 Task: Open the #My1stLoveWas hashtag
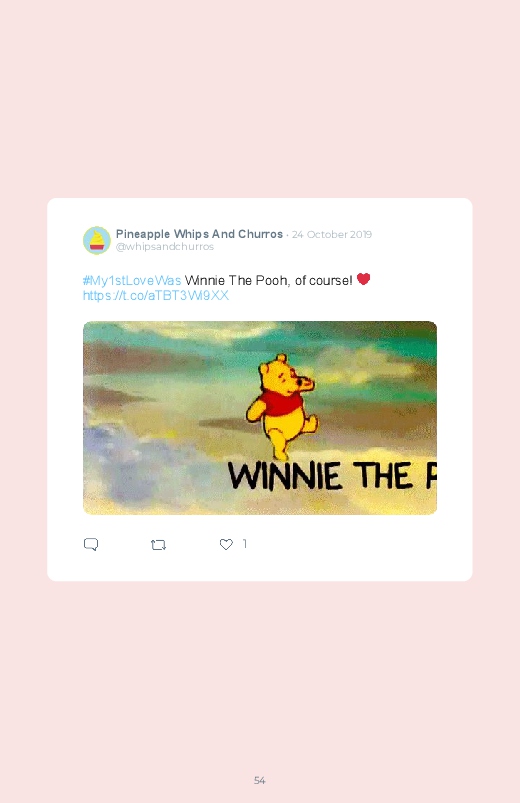point(132,280)
